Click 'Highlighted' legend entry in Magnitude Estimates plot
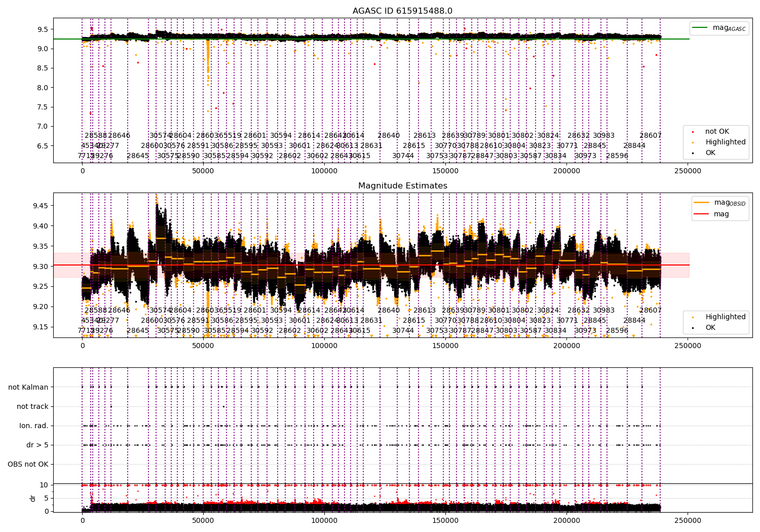The height and width of the screenshot is (532, 760). (725, 317)
